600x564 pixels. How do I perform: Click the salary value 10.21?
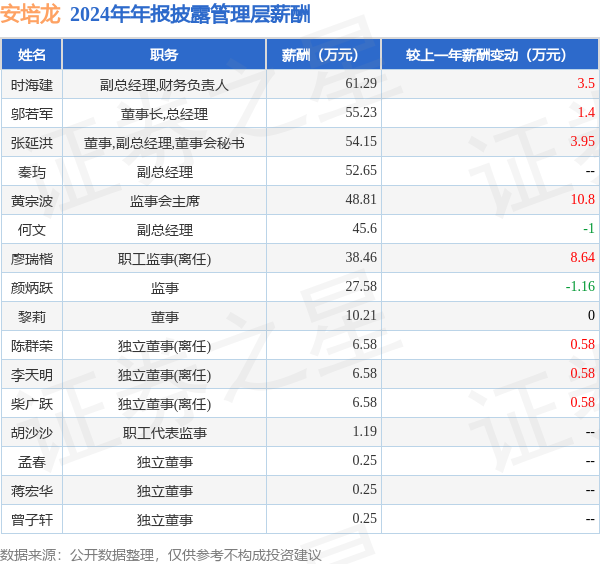[361, 315]
